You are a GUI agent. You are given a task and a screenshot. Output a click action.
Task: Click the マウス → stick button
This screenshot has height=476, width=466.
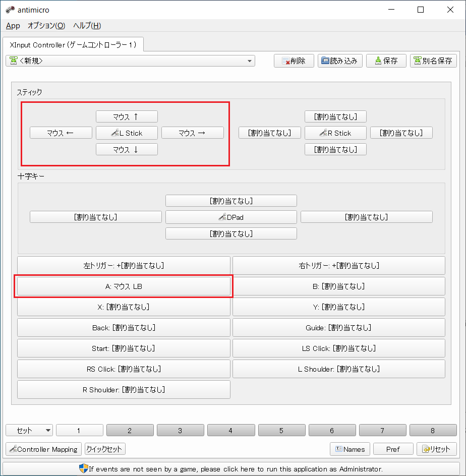(x=193, y=133)
